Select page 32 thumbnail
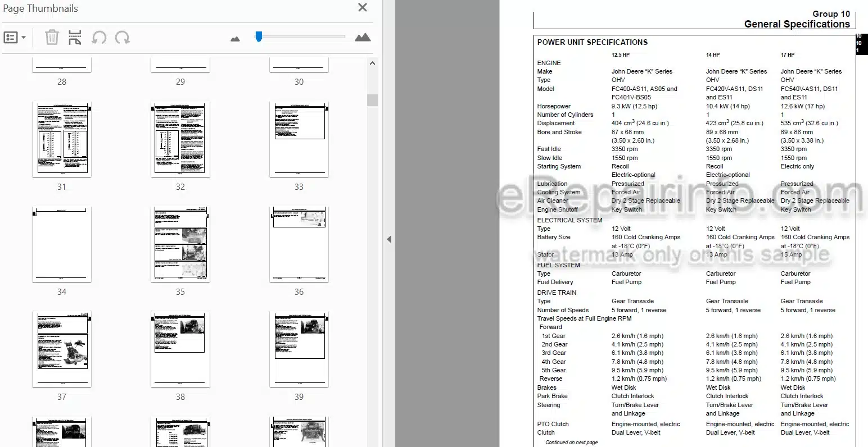Viewport: 868px width, 447px height. 180,139
